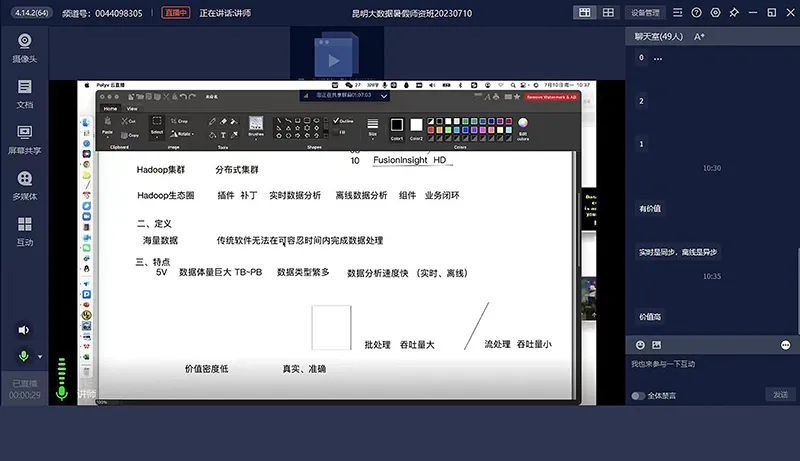Screen dimensions: 800x461
Task: Select the Color1 black swatch
Action: (397, 125)
